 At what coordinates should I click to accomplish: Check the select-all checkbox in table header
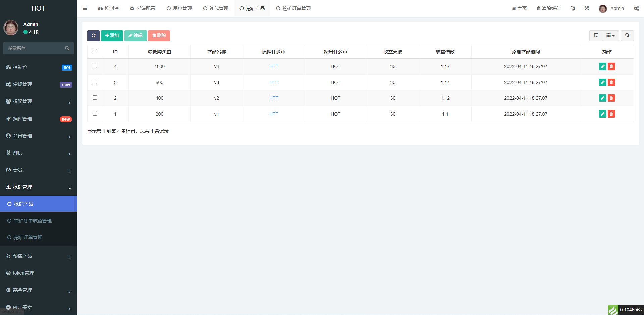[95, 51]
